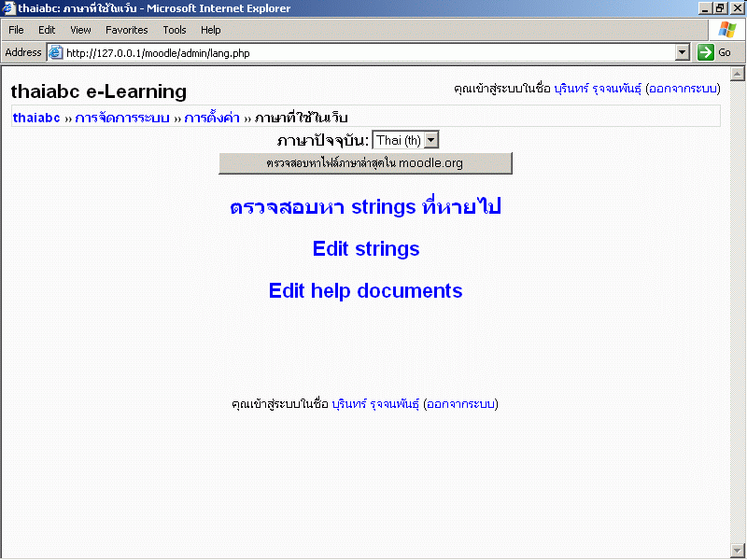The image size is (747, 560).
Task: Open the View menu
Action: 80,30
